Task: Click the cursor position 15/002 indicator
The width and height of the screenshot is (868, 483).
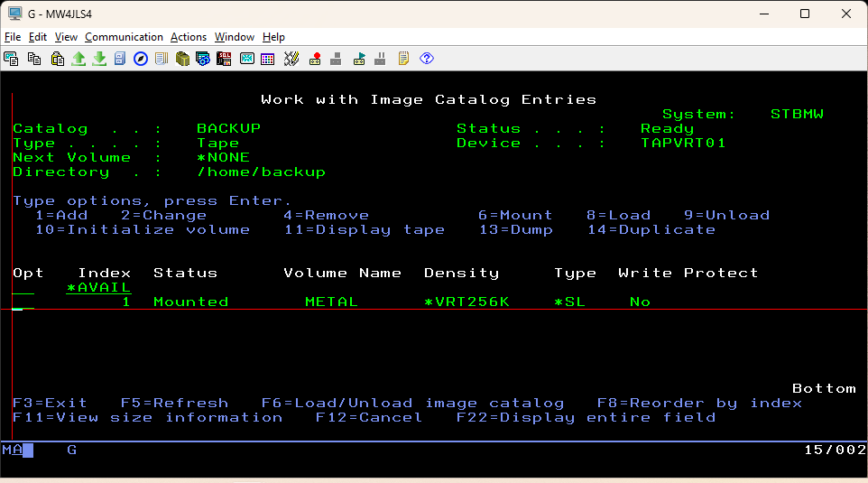Action: pos(836,450)
